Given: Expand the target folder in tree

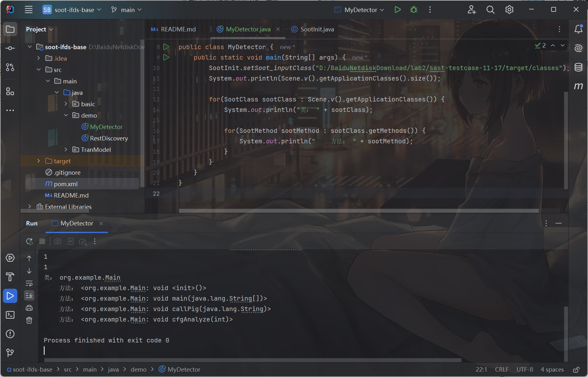Looking at the screenshot, I should point(39,161).
